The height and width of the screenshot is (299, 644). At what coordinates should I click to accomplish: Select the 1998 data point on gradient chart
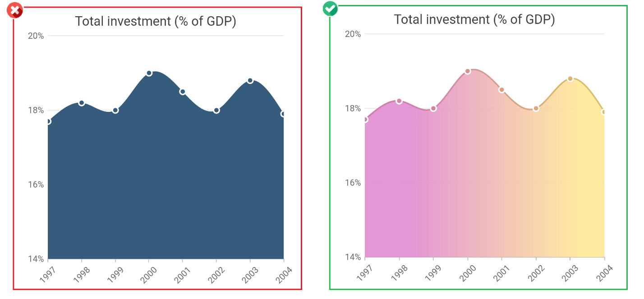pos(399,101)
